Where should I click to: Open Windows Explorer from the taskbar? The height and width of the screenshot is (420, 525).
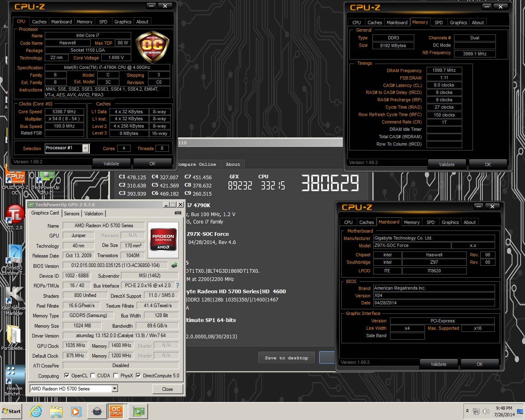[56, 411]
